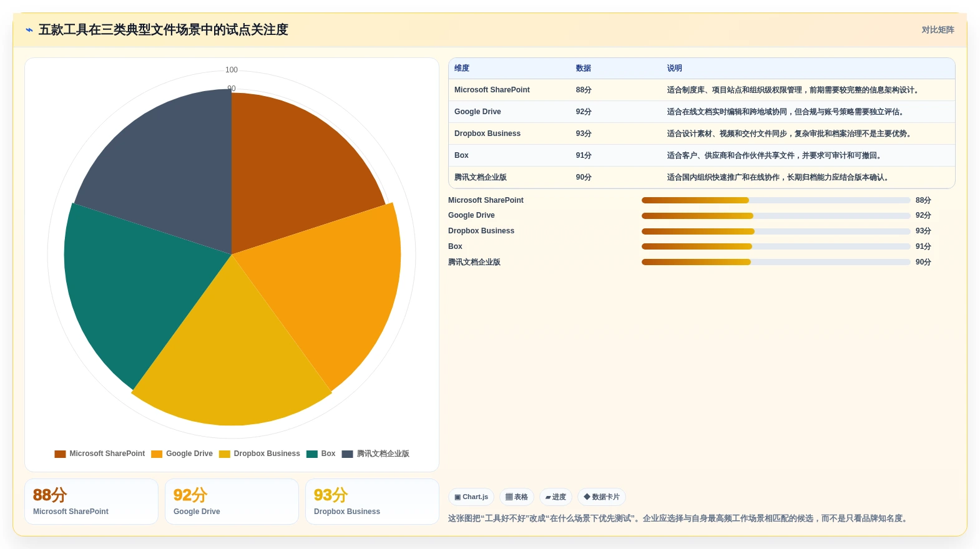Toggle Dropbox Business legend color box

225,454
